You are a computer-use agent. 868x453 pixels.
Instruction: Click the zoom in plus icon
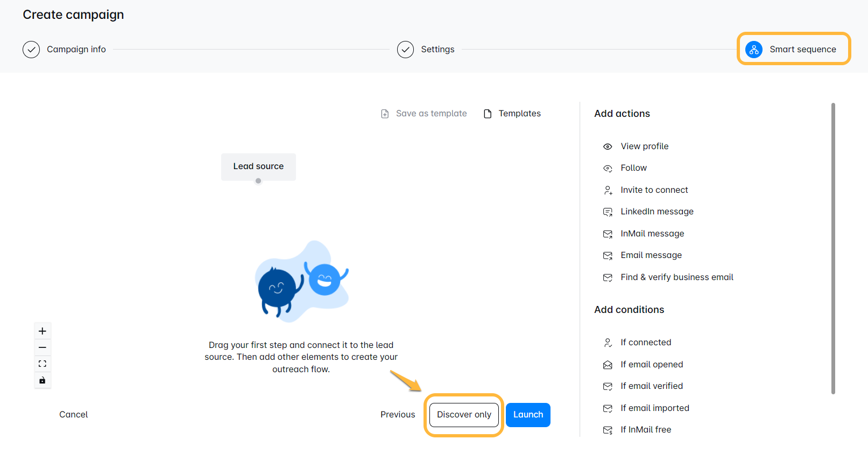pyautogui.click(x=43, y=331)
